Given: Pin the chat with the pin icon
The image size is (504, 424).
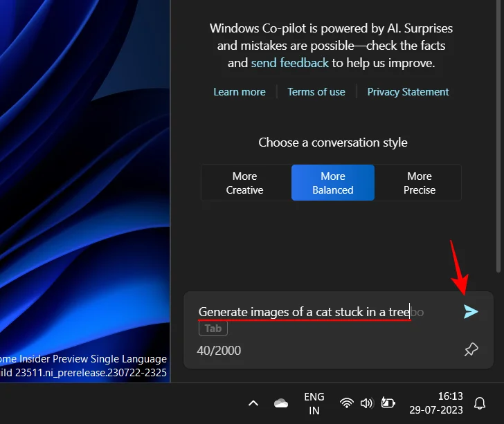Looking at the screenshot, I should pyautogui.click(x=471, y=349).
